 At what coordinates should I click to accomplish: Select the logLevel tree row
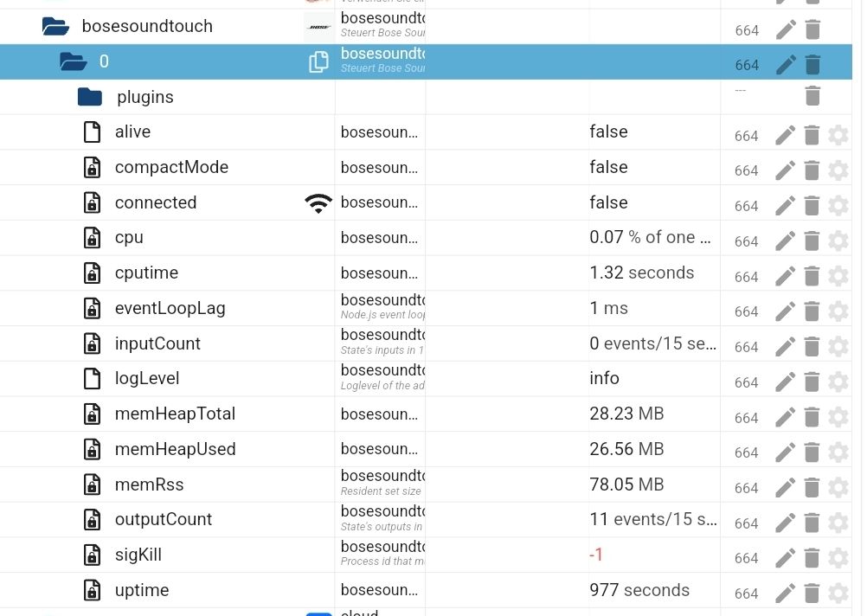(x=426, y=378)
